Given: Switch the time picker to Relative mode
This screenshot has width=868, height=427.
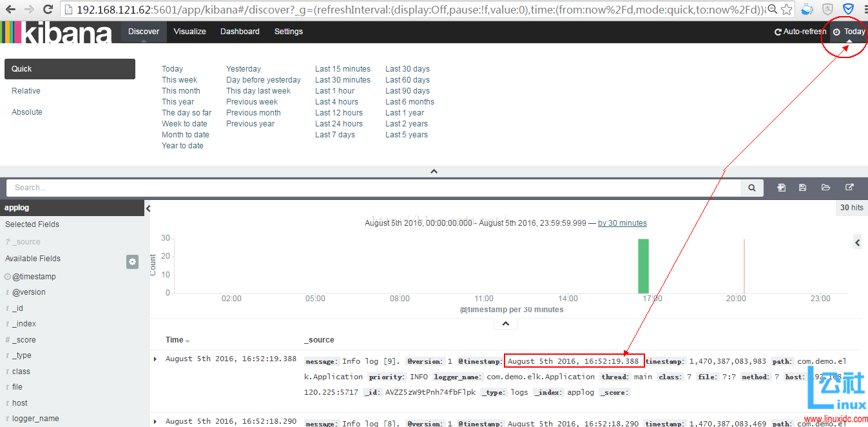Looking at the screenshot, I should 26,91.
